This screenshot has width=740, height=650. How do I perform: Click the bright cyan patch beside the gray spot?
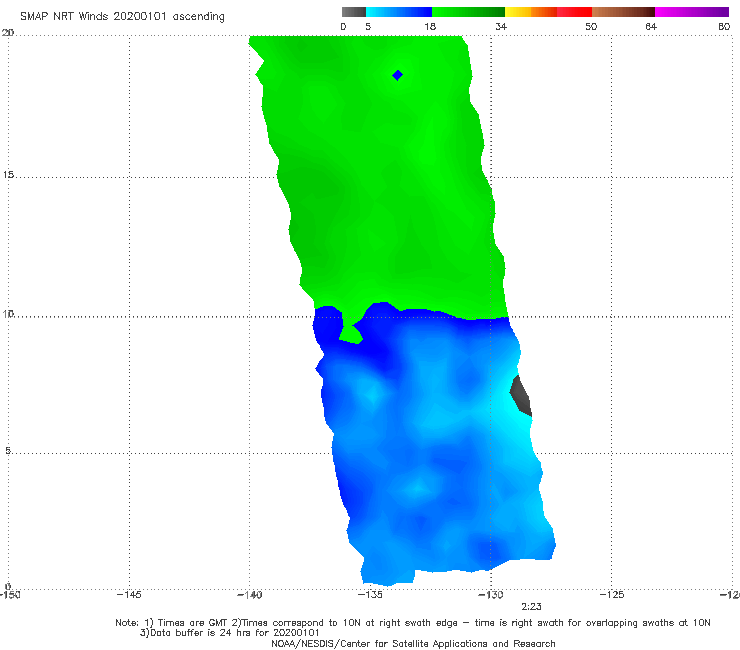(x=512, y=413)
